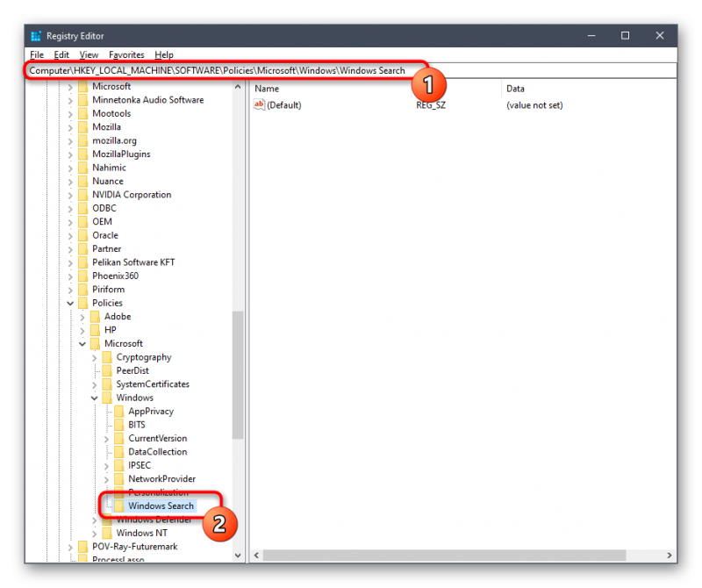Click the '(value not set)' data cell
702x588 pixels.
tap(534, 105)
